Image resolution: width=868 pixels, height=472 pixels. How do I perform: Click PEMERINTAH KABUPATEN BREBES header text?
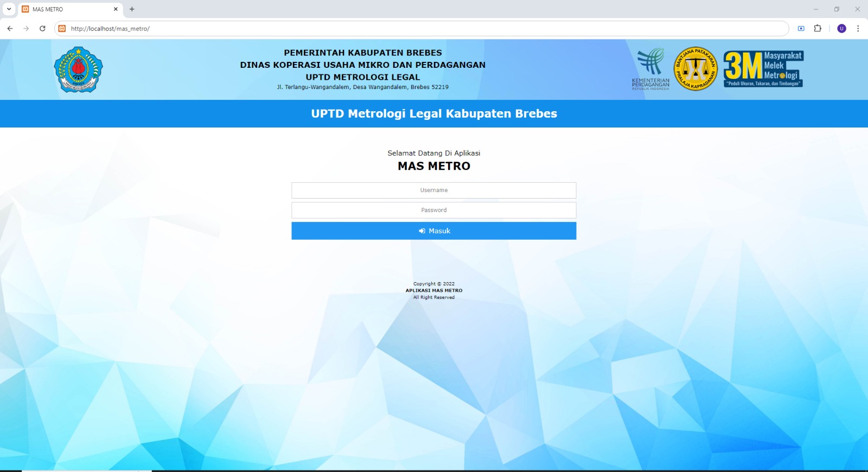click(x=363, y=53)
